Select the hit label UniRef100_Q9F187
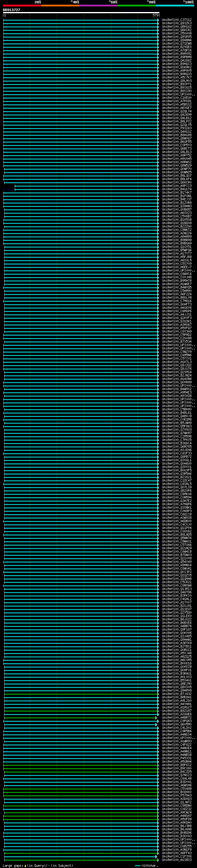The image size is (197, 868). pos(176,629)
